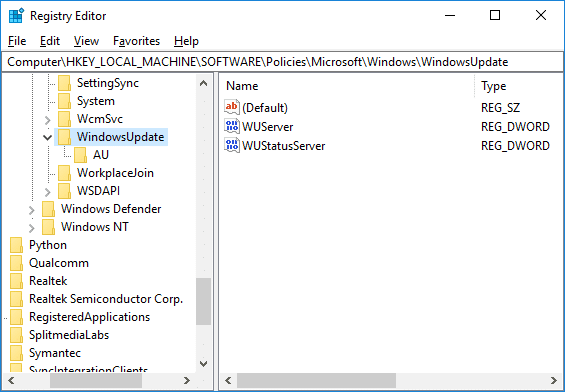The height and width of the screenshot is (392, 565).
Task: Click the tree pane vertical scrollbar thumb
Action: click(204, 302)
